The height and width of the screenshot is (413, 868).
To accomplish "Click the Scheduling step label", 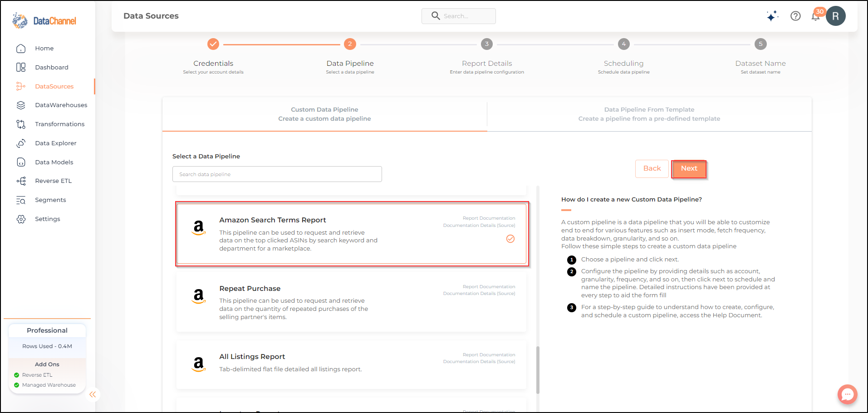I will coord(623,64).
